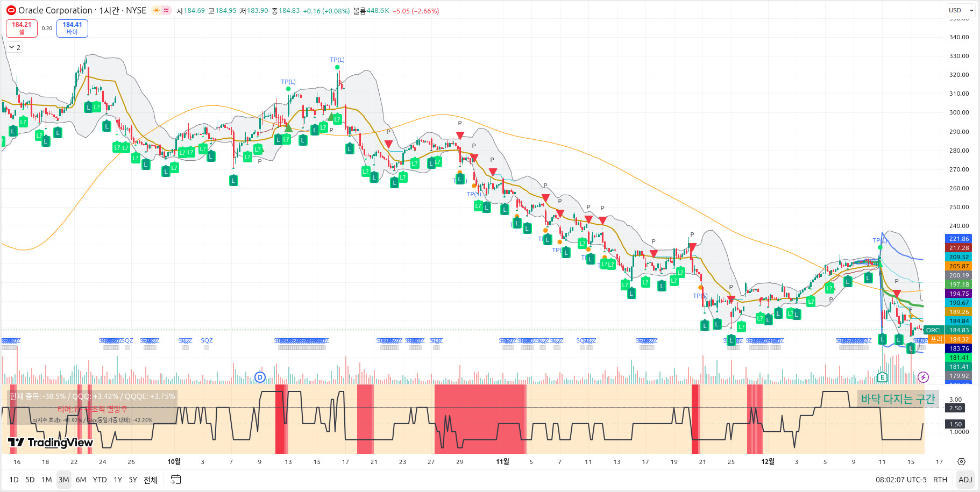This screenshot has height=492, width=980.
Task: Click the TP(L) marker above the highest peak
Action: (x=337, y=60)
